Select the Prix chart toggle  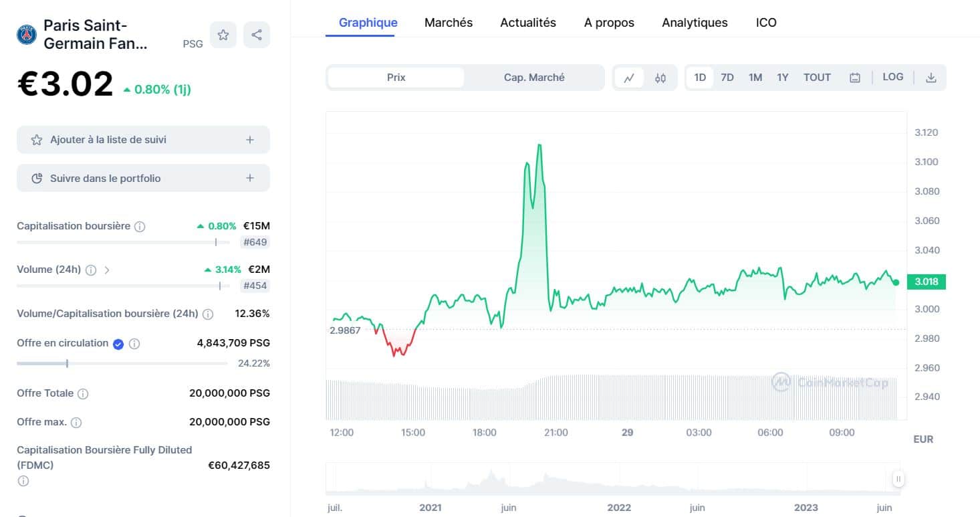(x=396, y=78)
